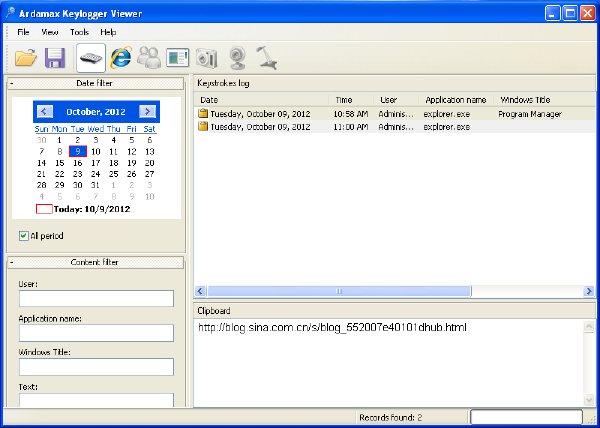
Task: Select the 11:00 AM log entry folder icon
Action: pyautogui.click(x=203, y=127)
